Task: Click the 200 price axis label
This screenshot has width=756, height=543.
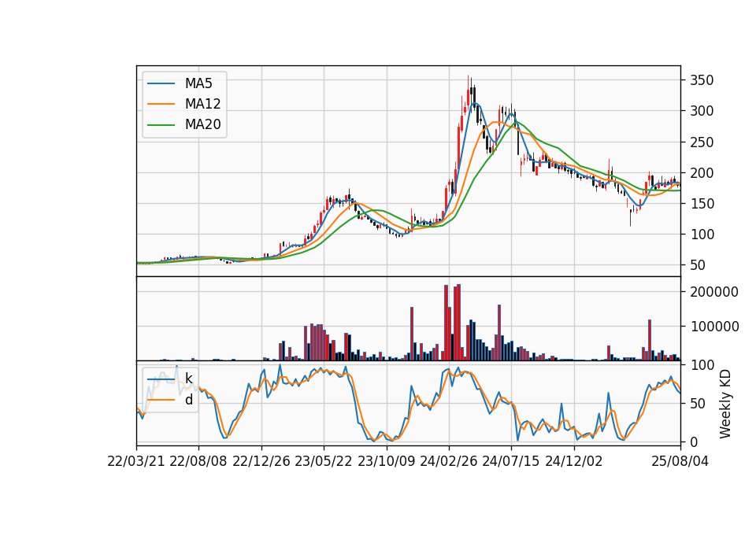Action: pyautogui.click(x=702, y=173)
